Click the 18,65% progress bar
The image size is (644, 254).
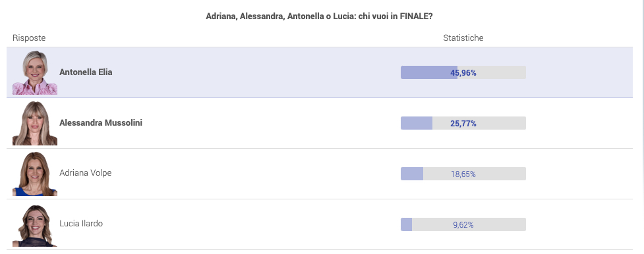(463, 174)
